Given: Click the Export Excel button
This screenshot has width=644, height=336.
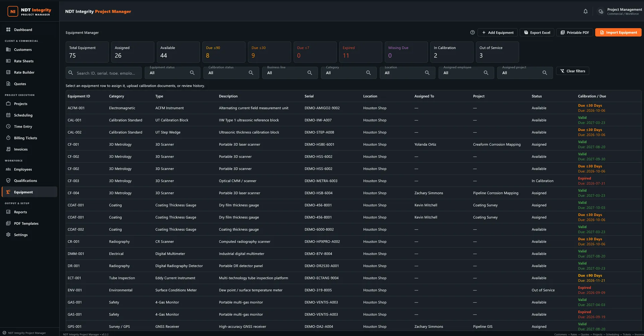Looking at the screenshot, I should pos(537,32).
